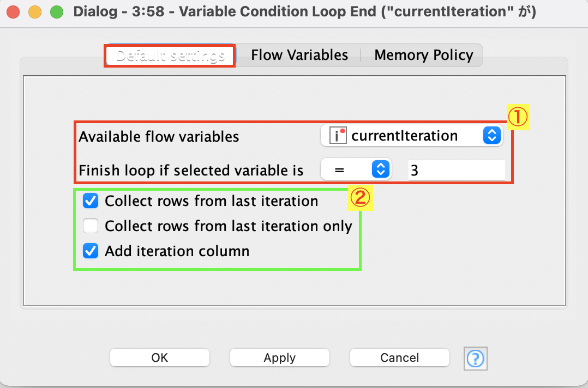
Task: Enable the Collect rows from last iteration checkbox
Action: tap(91, 201)
